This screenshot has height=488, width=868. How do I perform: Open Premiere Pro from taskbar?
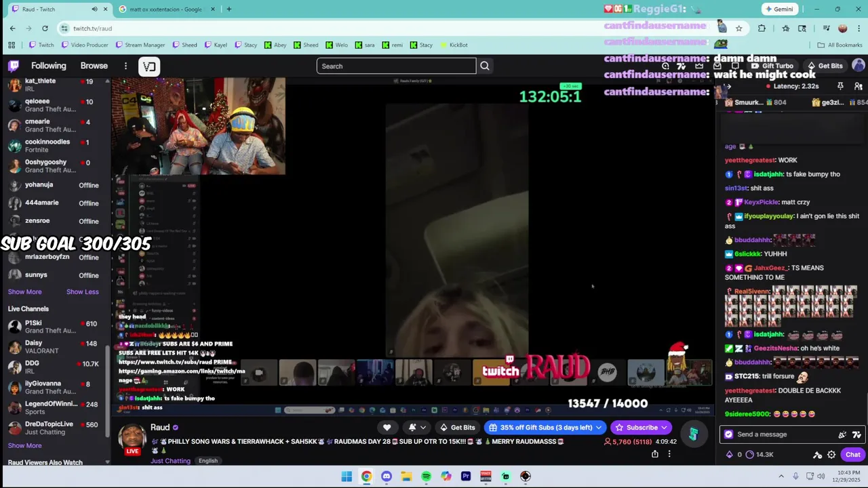click(466, 476)
